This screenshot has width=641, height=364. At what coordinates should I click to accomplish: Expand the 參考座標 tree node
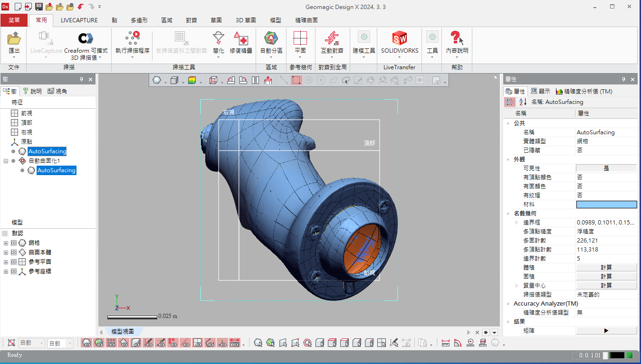coord(6,271)
